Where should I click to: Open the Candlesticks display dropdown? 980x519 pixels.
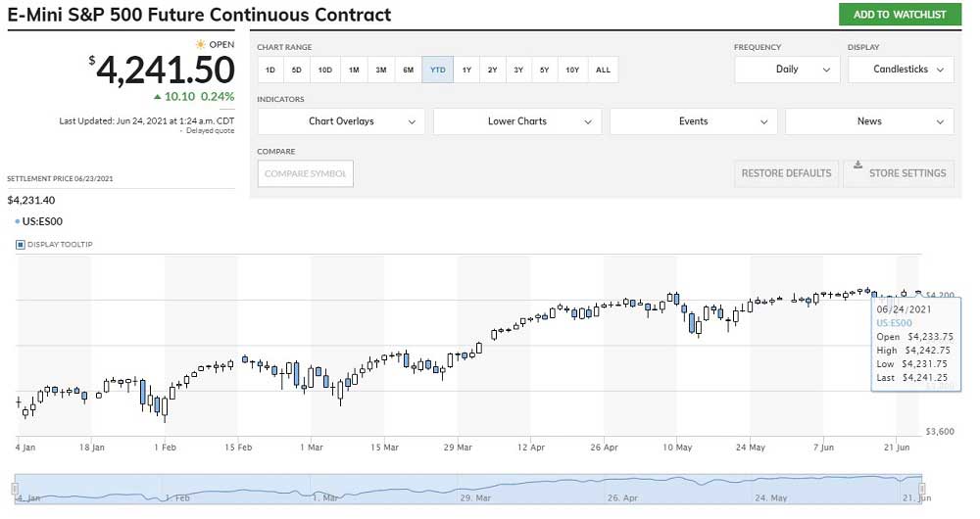(901, 70)
